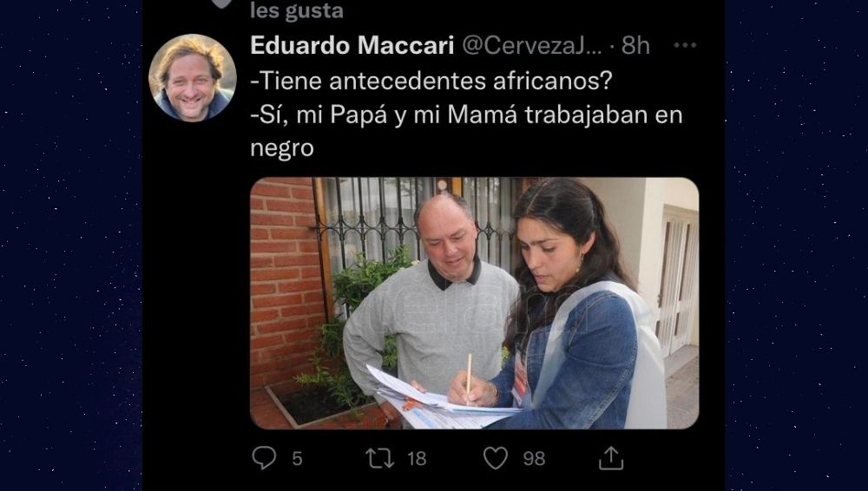Open the @CervezaJ... handle link
Screen dimensions: 868x491
click(532, 45)
